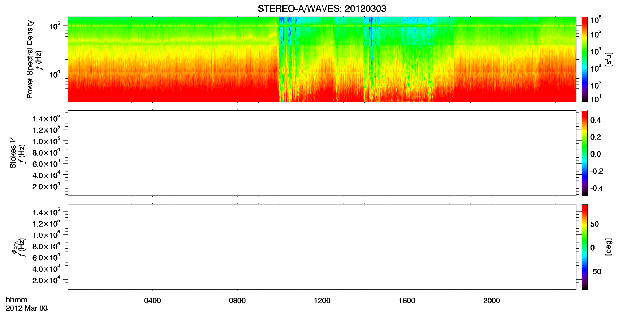Image resolution: width=644 pixels, height=332 pixels.
Task: Click the Stokes V color bar
Action: coord(585,153)
